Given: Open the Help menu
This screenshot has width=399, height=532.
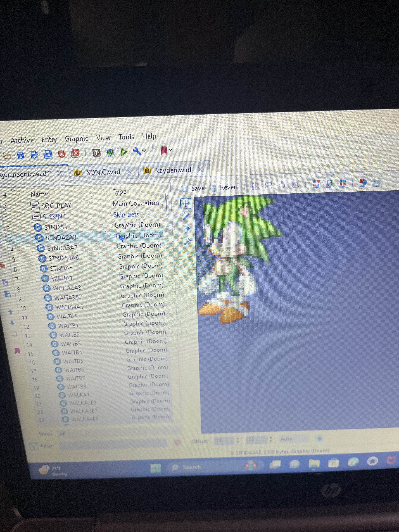Looking at the screenshot, I should [149, 136].
